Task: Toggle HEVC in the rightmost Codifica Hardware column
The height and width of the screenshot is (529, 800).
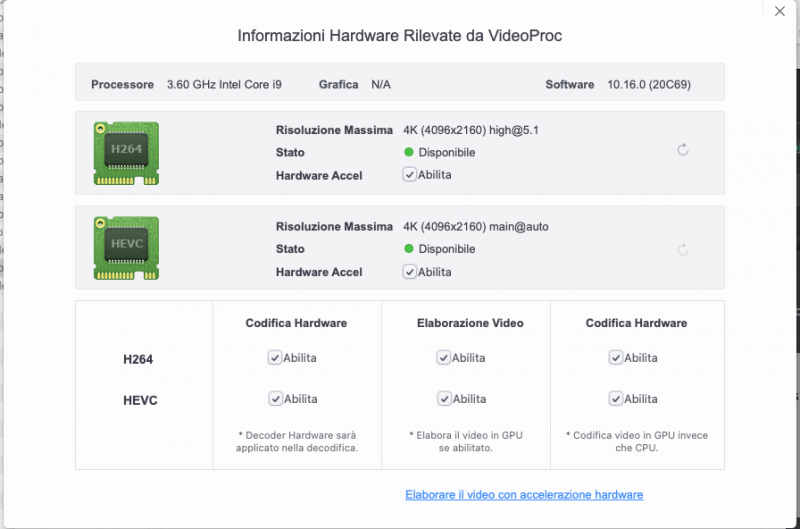Action: pyautogui.click(x=616, y=398)
